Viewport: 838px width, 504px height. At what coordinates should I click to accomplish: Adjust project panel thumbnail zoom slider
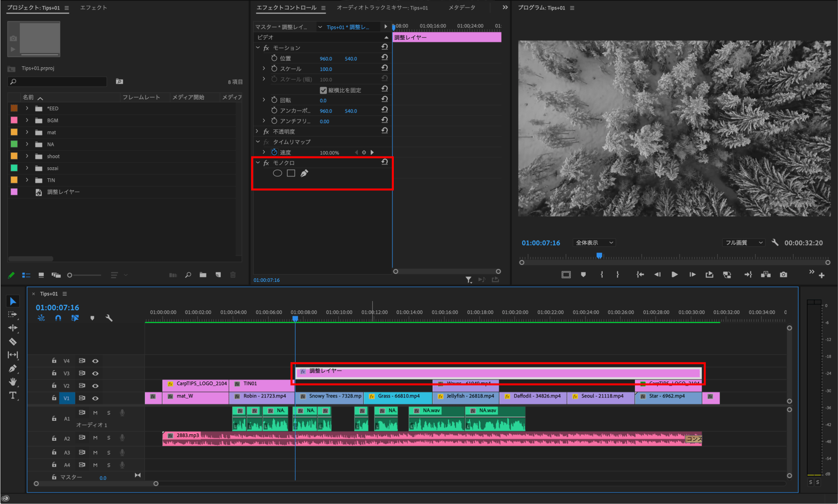(70, 275)
